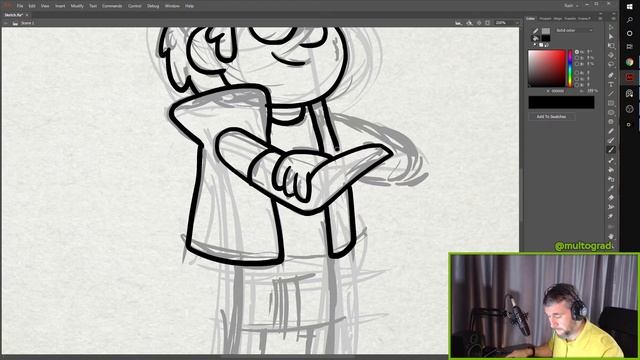Toggle center stage icon
The width and height of the screenshot is (640, 360).
479,23
